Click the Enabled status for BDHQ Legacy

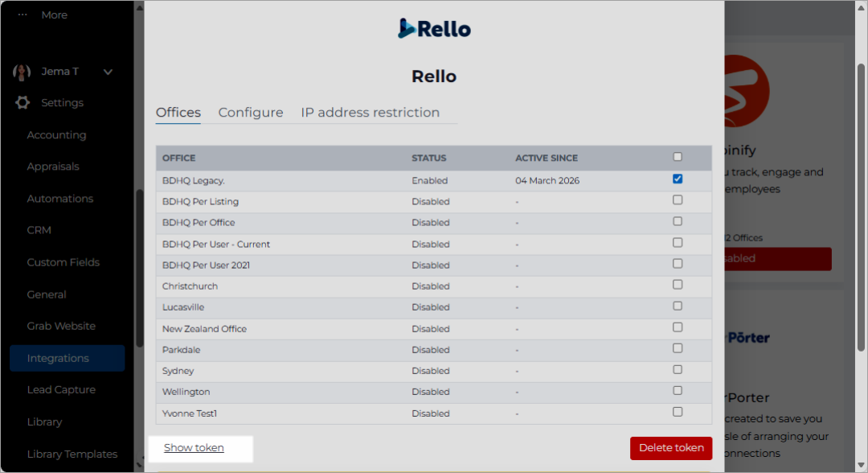tap(429, 180)
